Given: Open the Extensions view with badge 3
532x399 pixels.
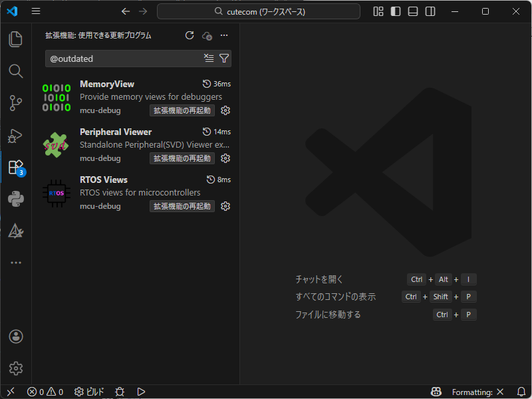Looking at the screenshot, I should point(15,168).
